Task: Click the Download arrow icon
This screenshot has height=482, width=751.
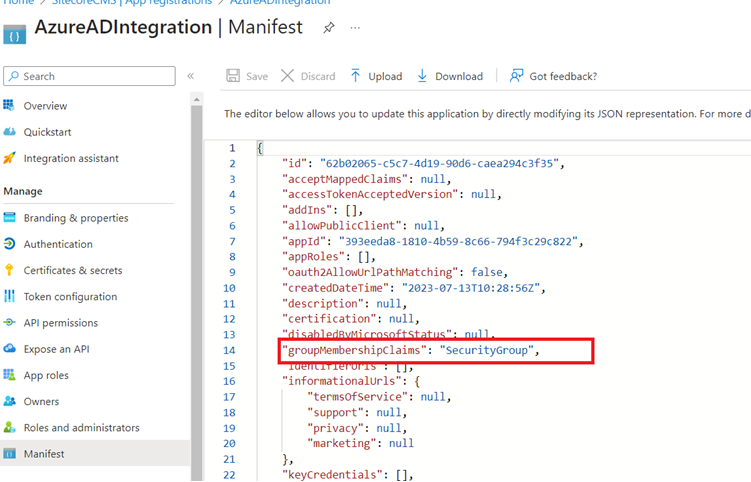Action: (x=422, y=76)
